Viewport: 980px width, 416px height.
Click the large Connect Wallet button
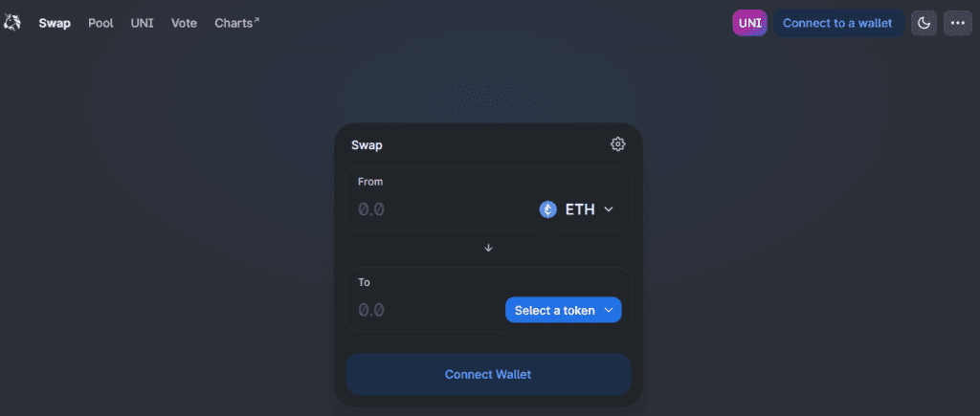point(488,374)
